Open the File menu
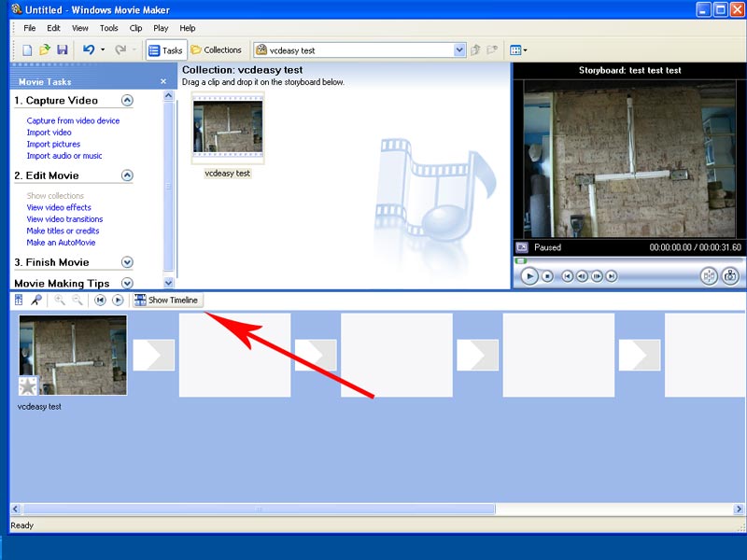 (x=30, y=28)
